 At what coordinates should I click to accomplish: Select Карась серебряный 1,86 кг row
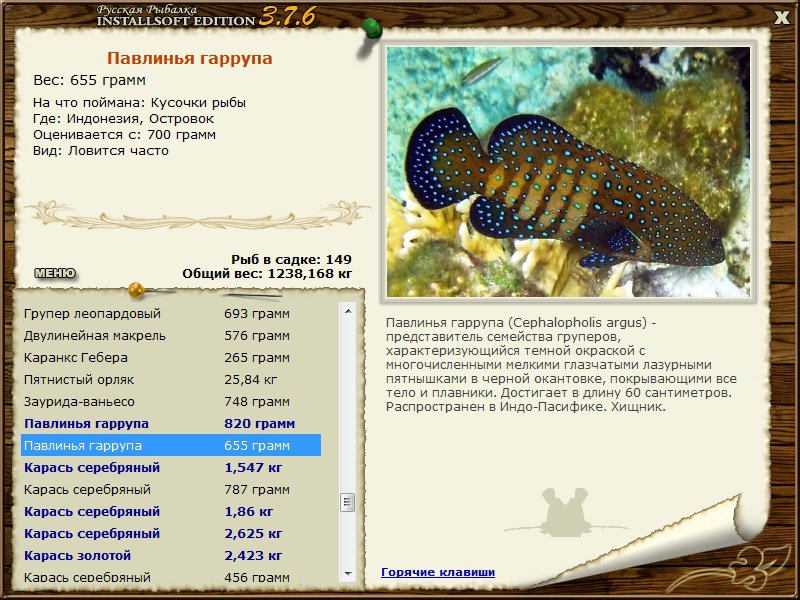(x=171, y=511)
